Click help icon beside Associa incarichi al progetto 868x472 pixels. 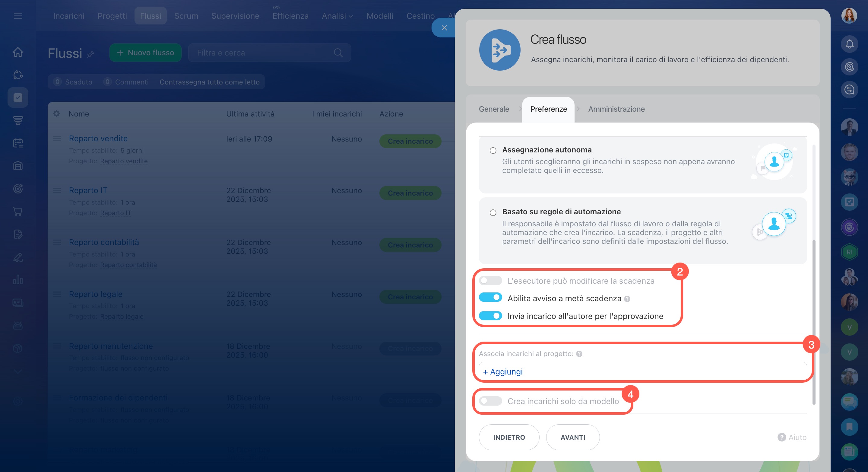(579, 354)
